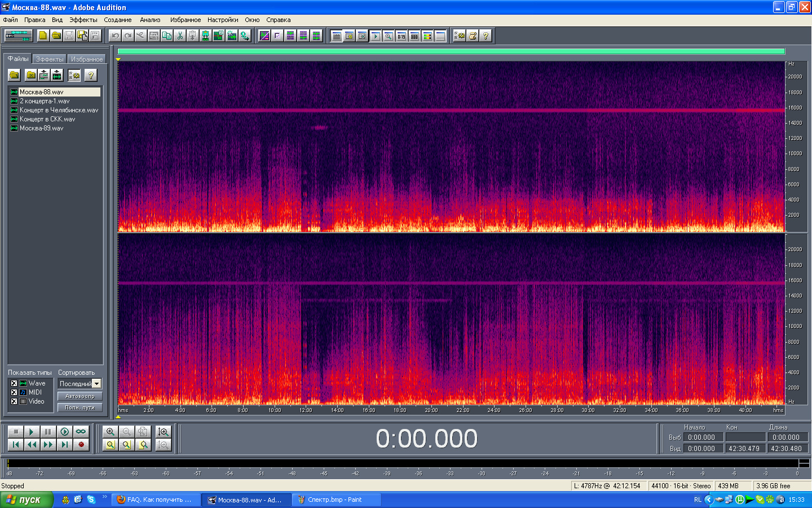This screenshot has width=812, height=508.
Task: Toggle the Video file type checkbox
Action: pyautogui.click(x=14, y=401)
